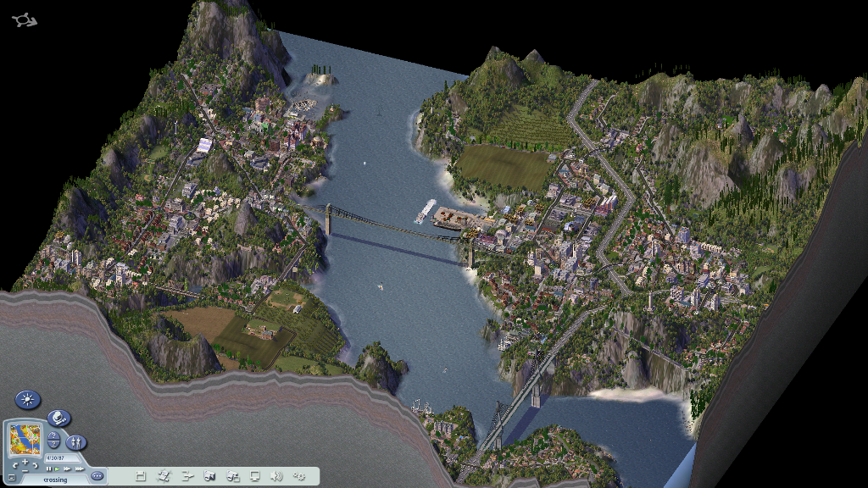
Task: Zoom out with the minus button
Action: click(x=25, y=471)
